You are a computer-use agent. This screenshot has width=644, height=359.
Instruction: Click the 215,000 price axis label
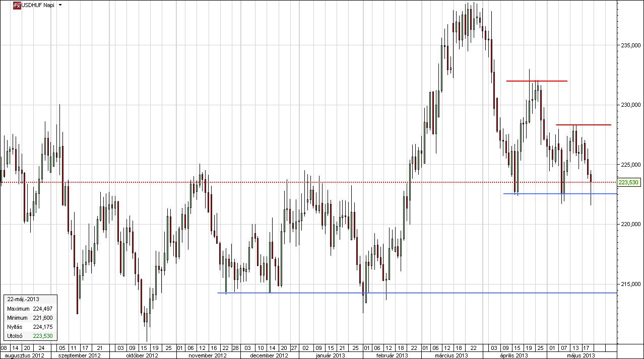click(631, 284)
